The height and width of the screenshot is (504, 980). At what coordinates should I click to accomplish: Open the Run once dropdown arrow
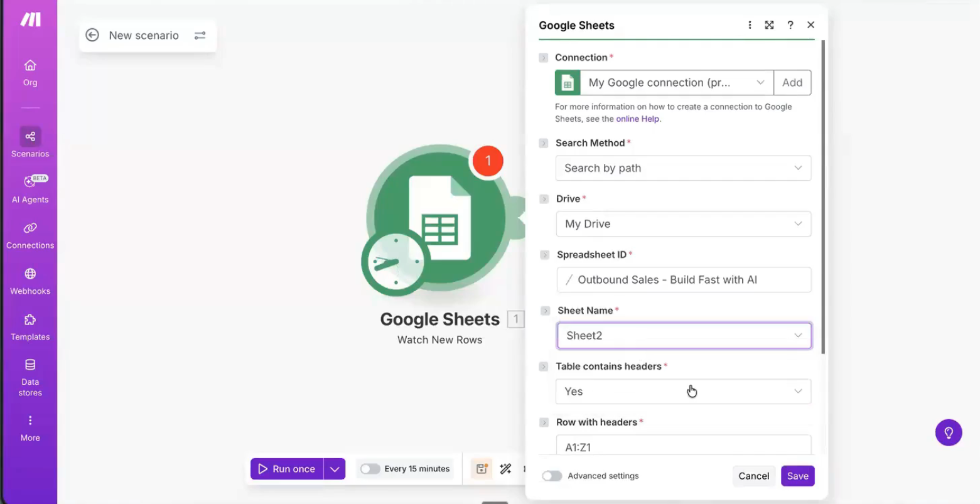[335, 469]
